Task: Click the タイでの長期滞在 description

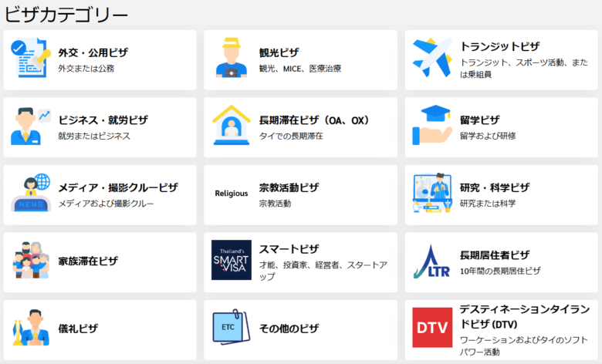Action: click(x=291, y=136)
